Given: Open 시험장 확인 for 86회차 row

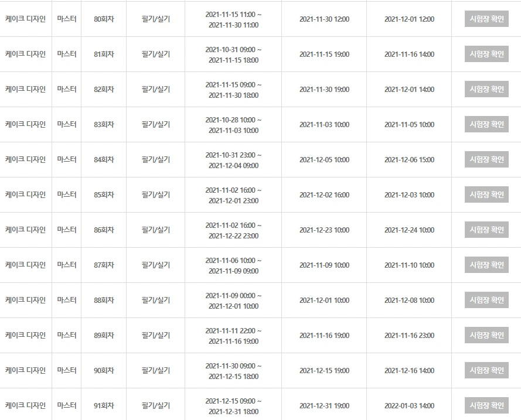Looking at the screenshot, I should click(486, 230).
